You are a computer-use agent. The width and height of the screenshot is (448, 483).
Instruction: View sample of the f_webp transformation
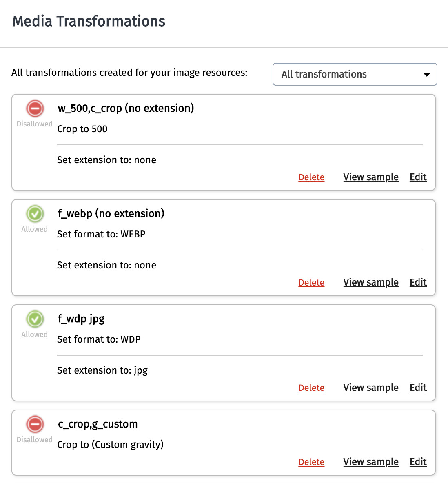pyautogui.click(x=370, y=282)
